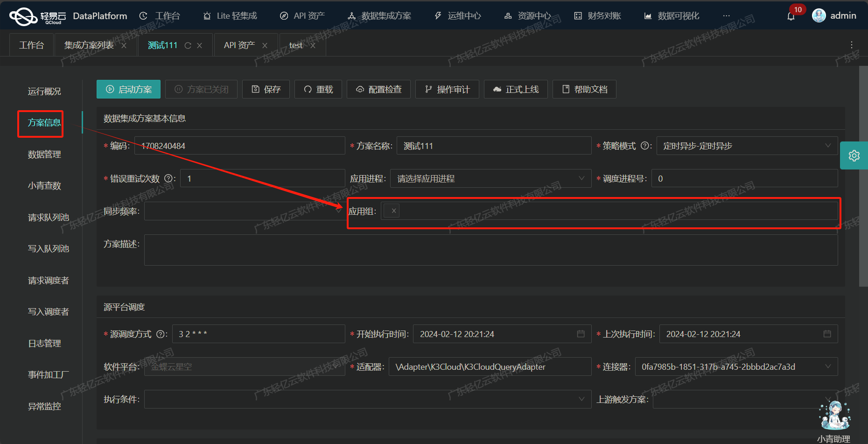Expand the 策略模式 dropdown
This screenshot has height=444, width=868.
pos(747,146)
